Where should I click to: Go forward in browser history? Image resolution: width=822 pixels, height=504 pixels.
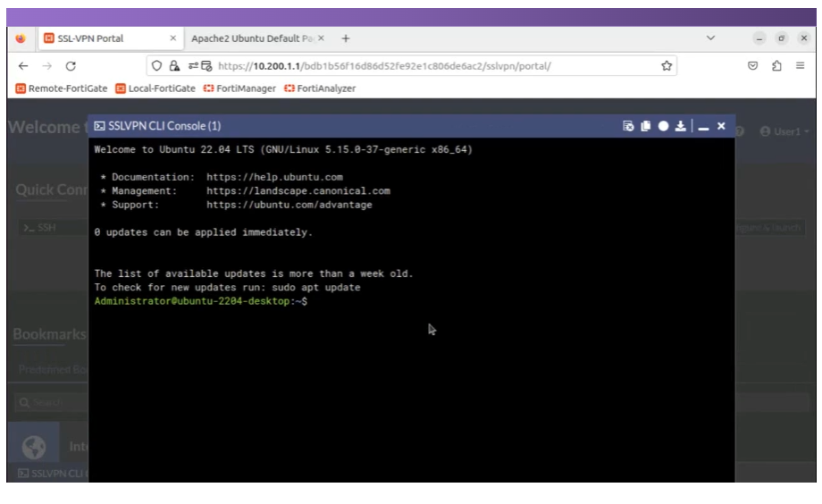click(x=47, y=66)
